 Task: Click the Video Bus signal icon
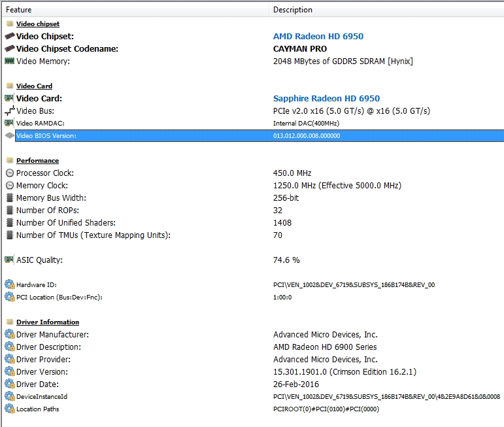[10, 111]
